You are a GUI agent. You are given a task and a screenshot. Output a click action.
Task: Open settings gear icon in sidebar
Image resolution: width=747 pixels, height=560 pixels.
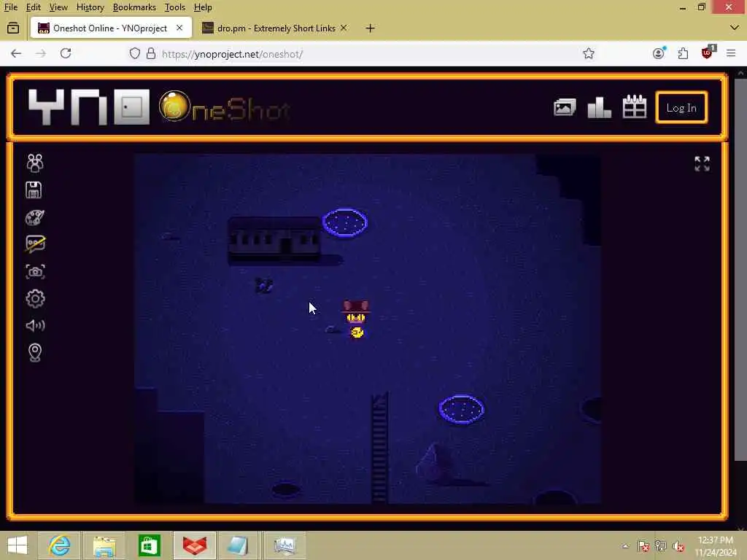click(35, 298)
